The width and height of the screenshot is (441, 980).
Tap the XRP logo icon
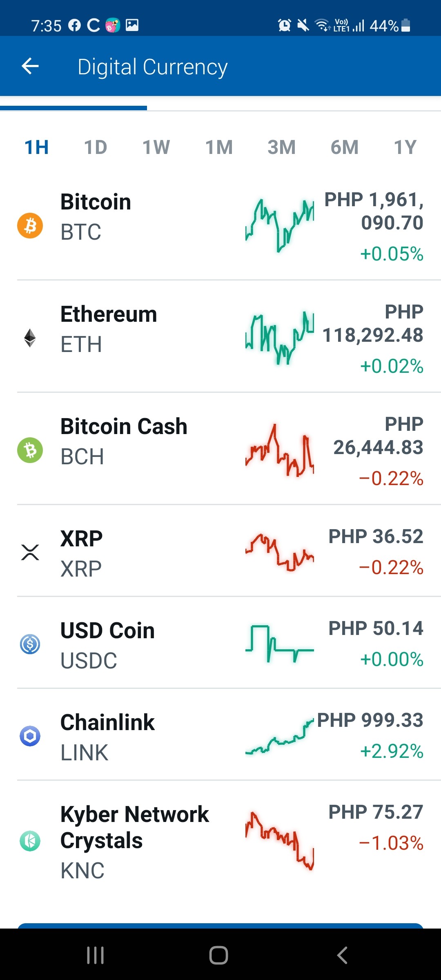coord(30,552)
